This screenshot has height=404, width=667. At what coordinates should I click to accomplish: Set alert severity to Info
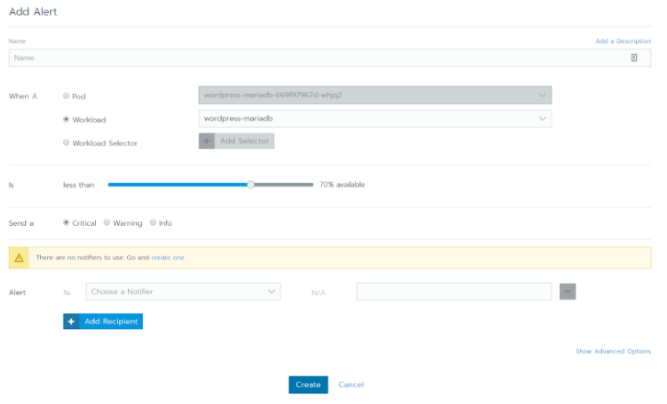(x=153, y=222)
